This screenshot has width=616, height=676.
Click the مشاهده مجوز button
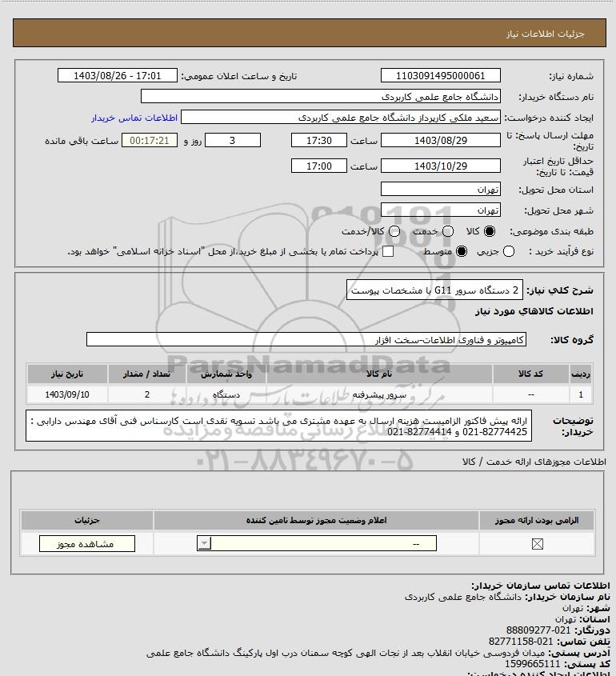click(86, 544)
